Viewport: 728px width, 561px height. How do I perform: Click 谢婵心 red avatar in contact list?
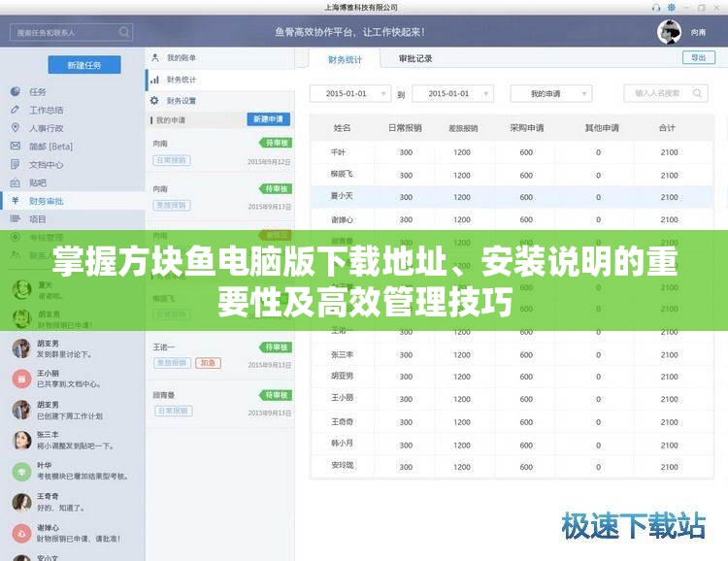[x=21, y=534]
